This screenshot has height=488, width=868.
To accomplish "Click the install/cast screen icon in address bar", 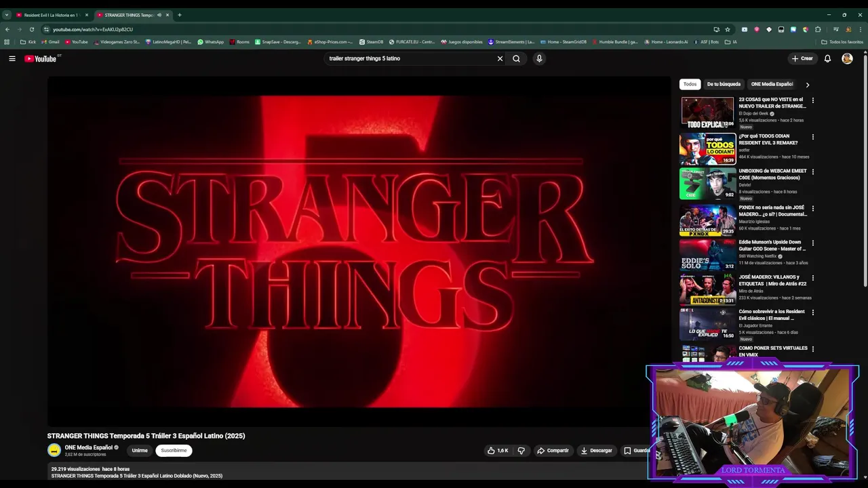I will click(x=716, y=29).
